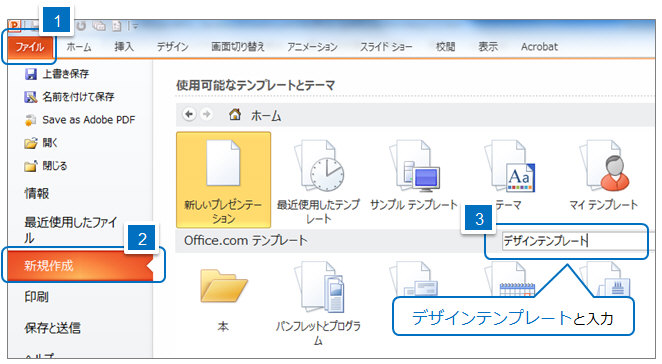Select the 新しいプレゼンテーション template
Image resolution: width=662 pixels, height=364 pixels.
coord(223,179)
